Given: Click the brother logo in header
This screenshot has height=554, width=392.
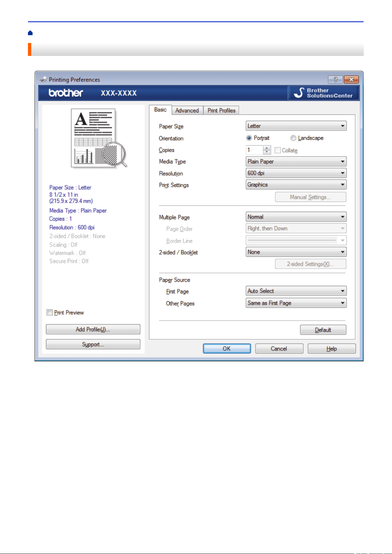Looking at the screenshot, I should tap(66, 93).
